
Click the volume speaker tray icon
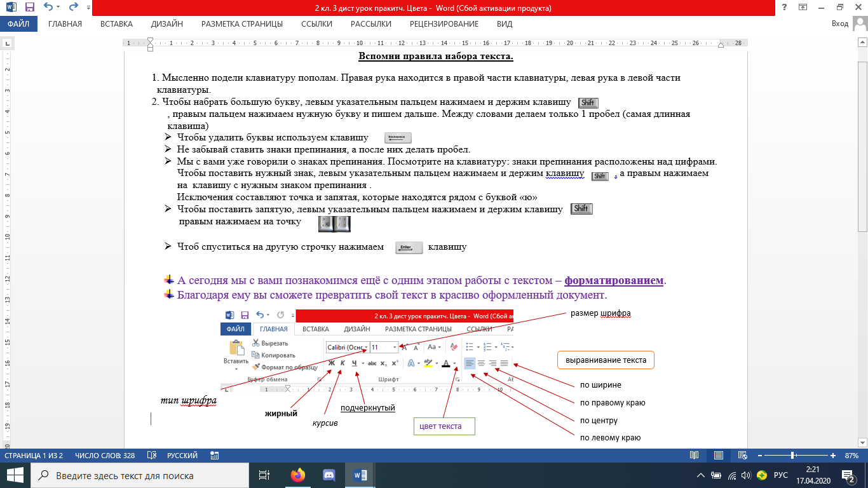[x=747, y=475]
